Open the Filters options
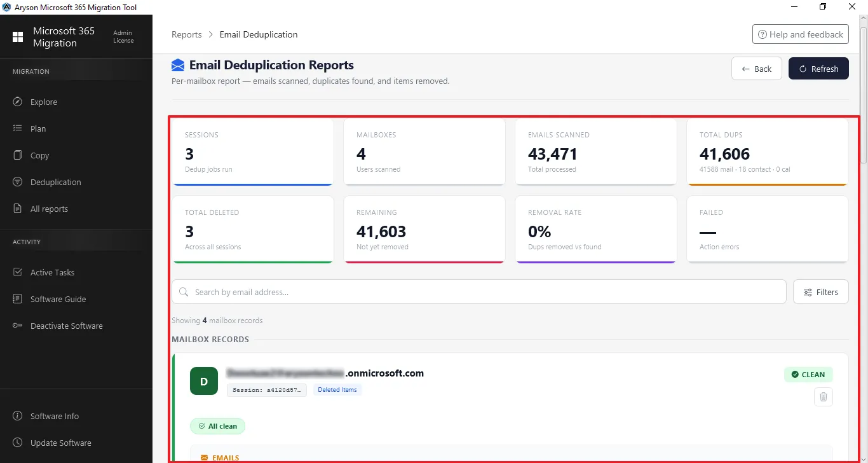The width and height of the screenshot is (868, 463). pyautogui.click(x=821, y=292)
